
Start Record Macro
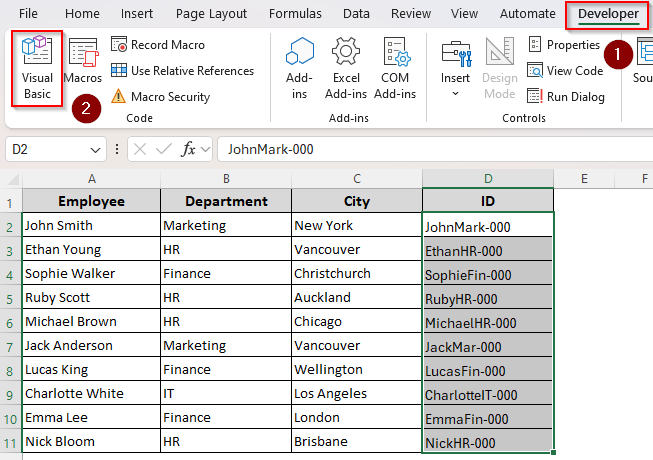coord(158,45)
